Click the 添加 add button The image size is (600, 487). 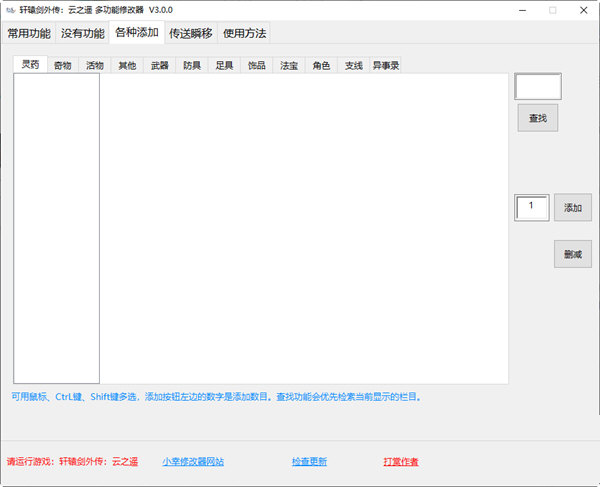(x=573, y=208)
